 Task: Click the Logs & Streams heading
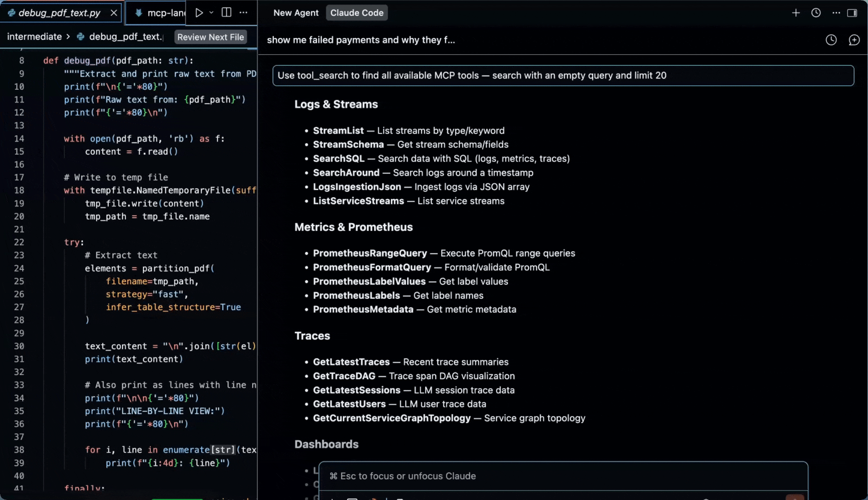(336, 104)
